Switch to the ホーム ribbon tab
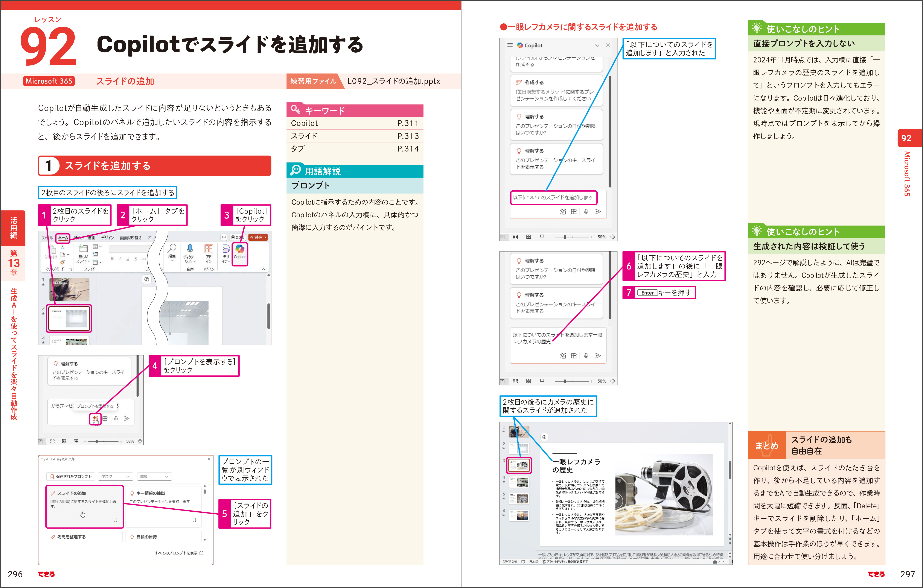This screenshot has height=588, width=923. [x=63, y=238]
